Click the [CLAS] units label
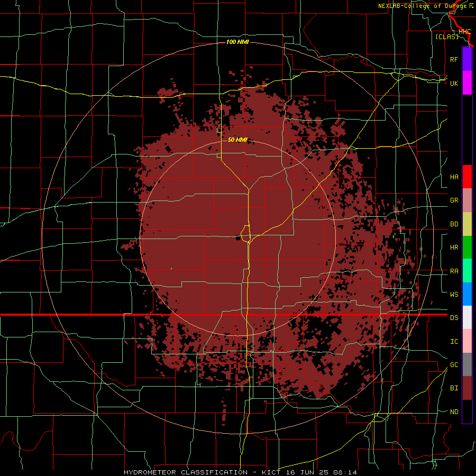Image resolution: width=476 pixels, height=476 pixels. (x=447, y=36)
